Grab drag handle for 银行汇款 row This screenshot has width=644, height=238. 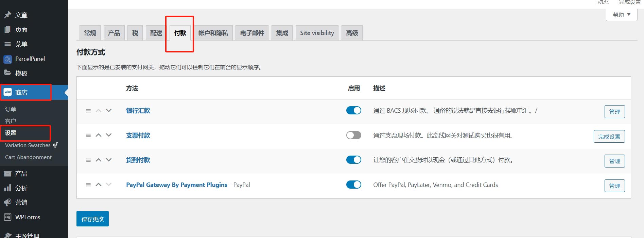[x=88, y=111]
